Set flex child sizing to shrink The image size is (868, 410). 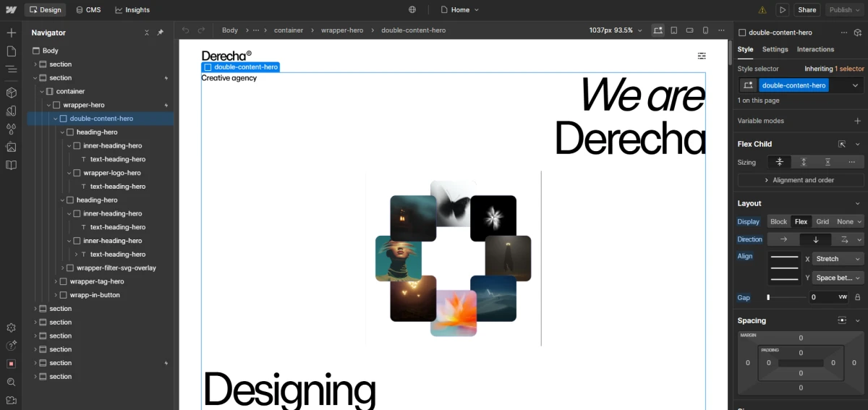(779, 162)
